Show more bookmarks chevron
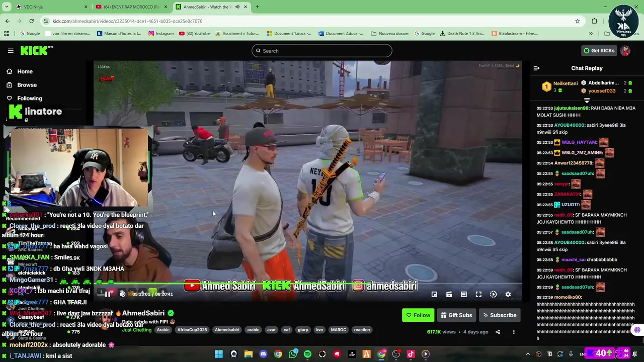 point(591,34)
